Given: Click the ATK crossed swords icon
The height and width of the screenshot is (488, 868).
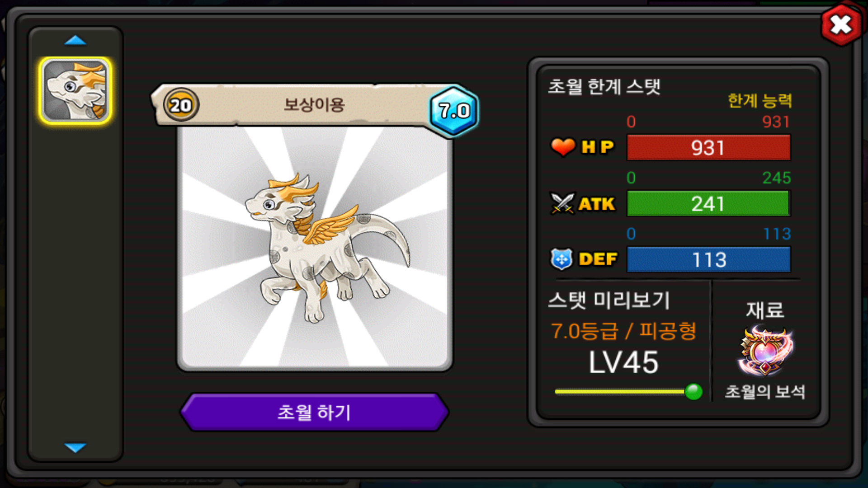Looking at the screenshot, I should pyautogui.click(x=562, y=203).
